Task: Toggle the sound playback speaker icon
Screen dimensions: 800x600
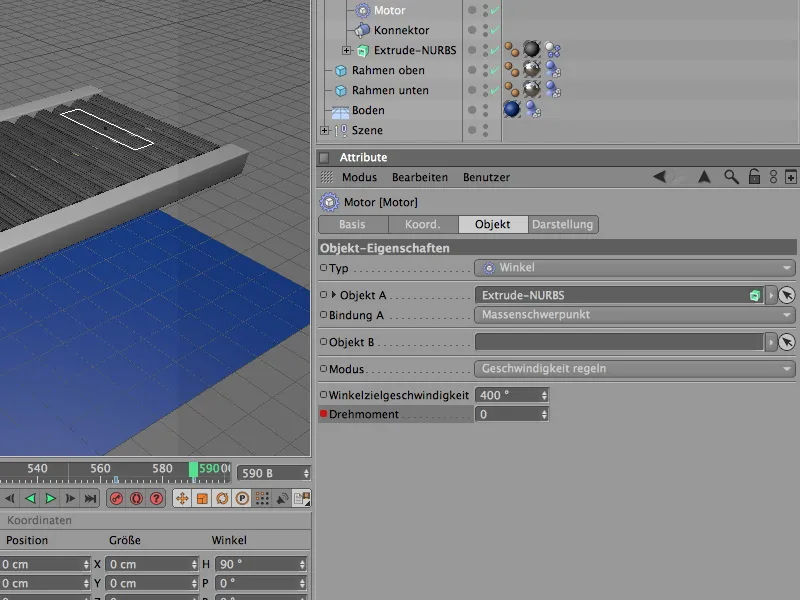Action: [282, 498]
